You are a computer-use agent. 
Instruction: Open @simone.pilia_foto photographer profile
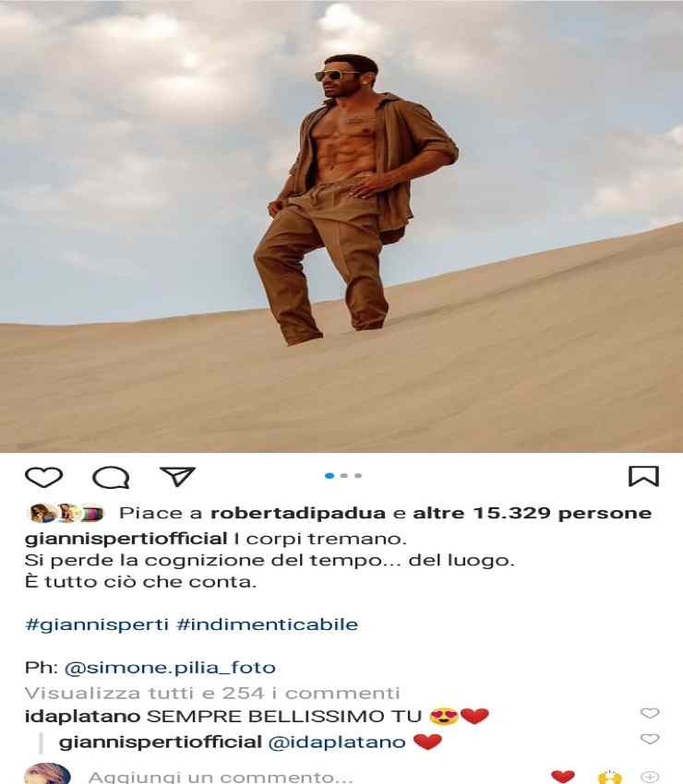click(x=170, y=668)
